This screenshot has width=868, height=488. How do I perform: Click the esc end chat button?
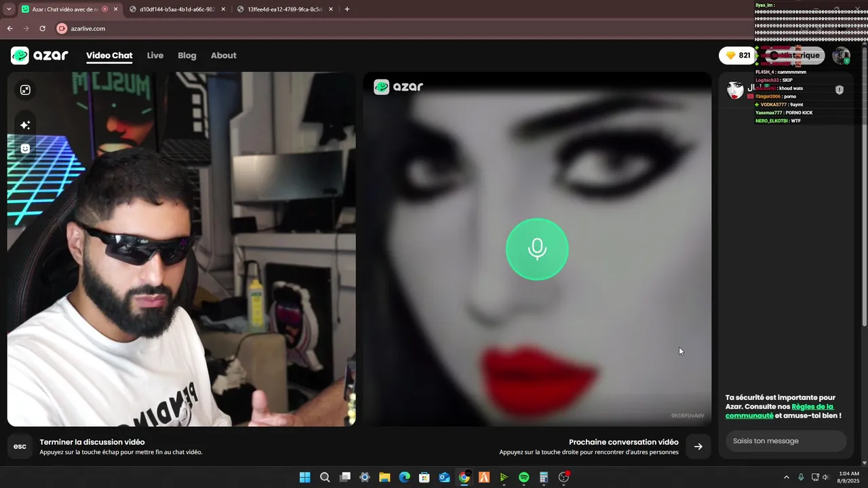20,446
